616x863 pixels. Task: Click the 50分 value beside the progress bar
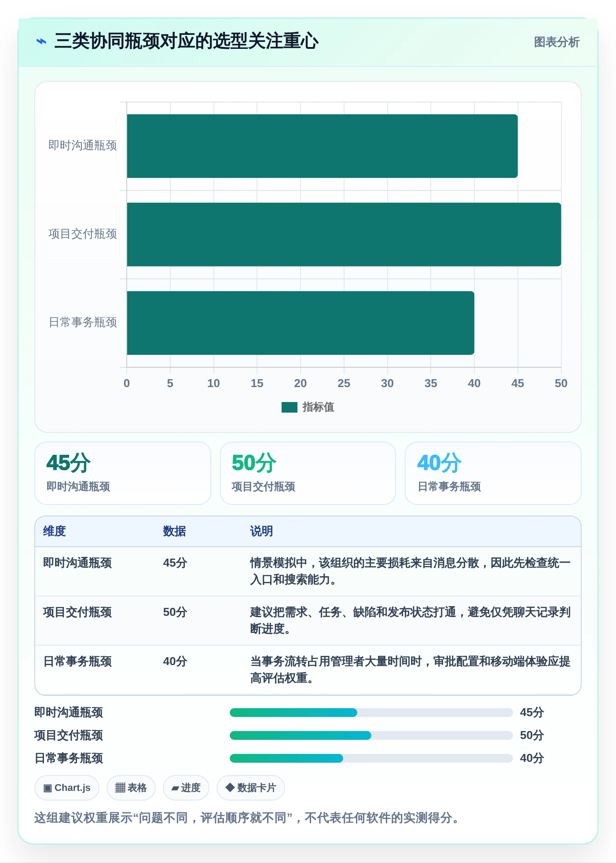pos(532,735)
